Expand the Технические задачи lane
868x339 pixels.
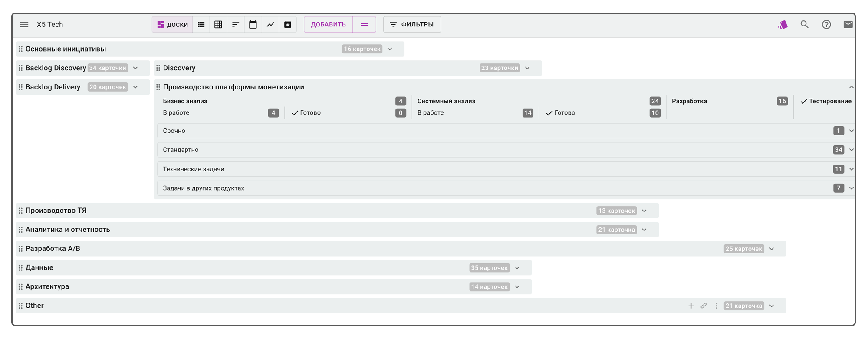point(851,169)
